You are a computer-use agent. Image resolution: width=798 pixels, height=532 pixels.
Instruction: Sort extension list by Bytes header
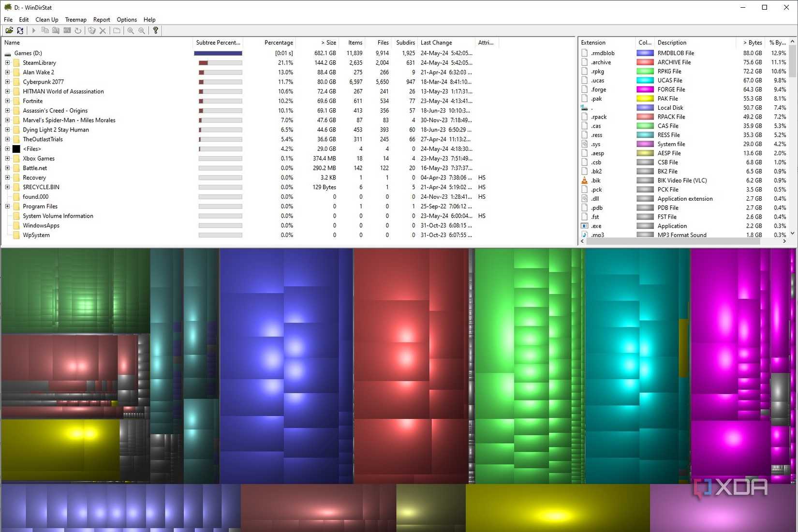pos(750,43)
